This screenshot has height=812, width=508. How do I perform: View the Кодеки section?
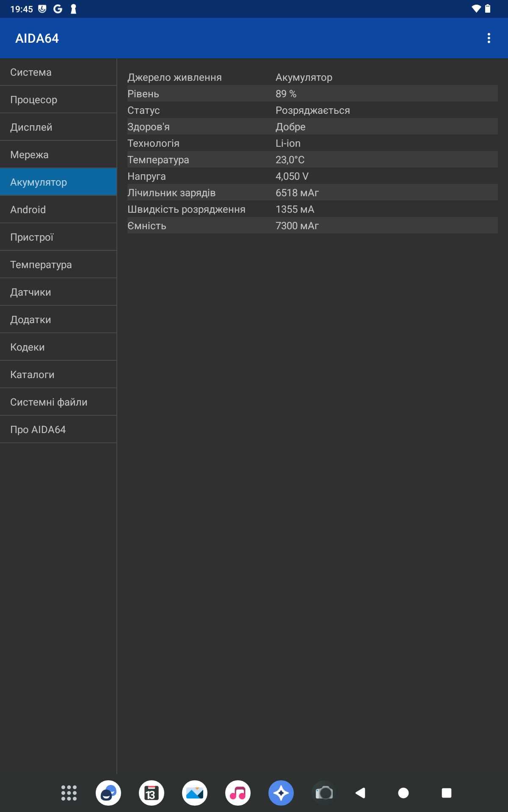58,347
